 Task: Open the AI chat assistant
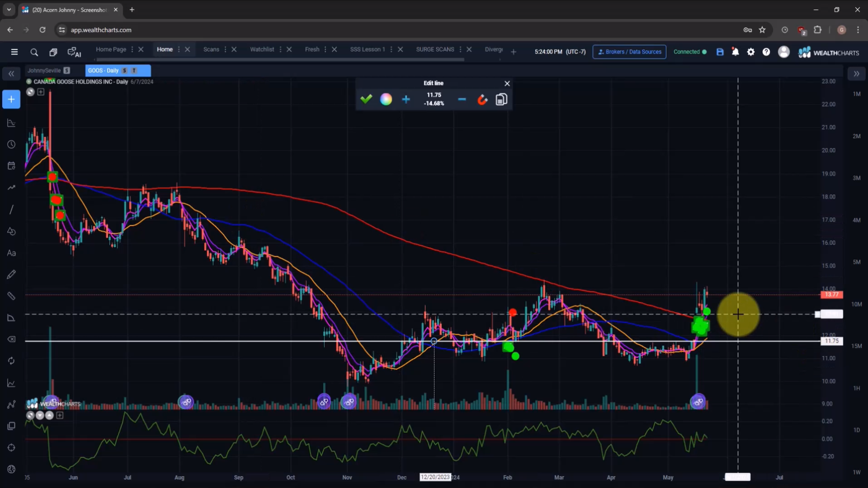(74, 52)
